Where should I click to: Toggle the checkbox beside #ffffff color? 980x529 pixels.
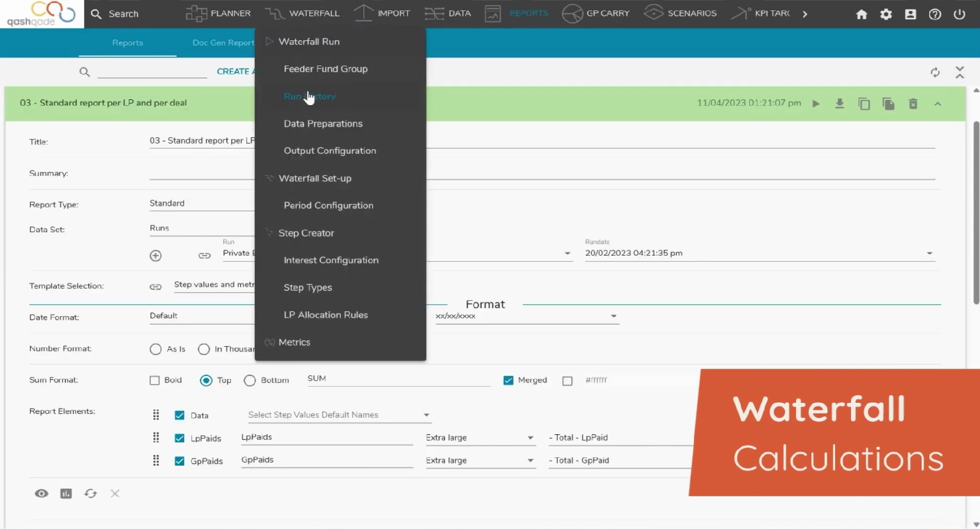click(x=567, y=381)
